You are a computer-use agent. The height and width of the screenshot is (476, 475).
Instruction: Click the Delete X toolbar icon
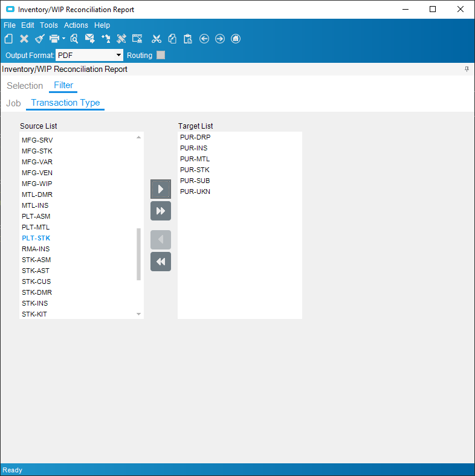[x=24, y=39]
